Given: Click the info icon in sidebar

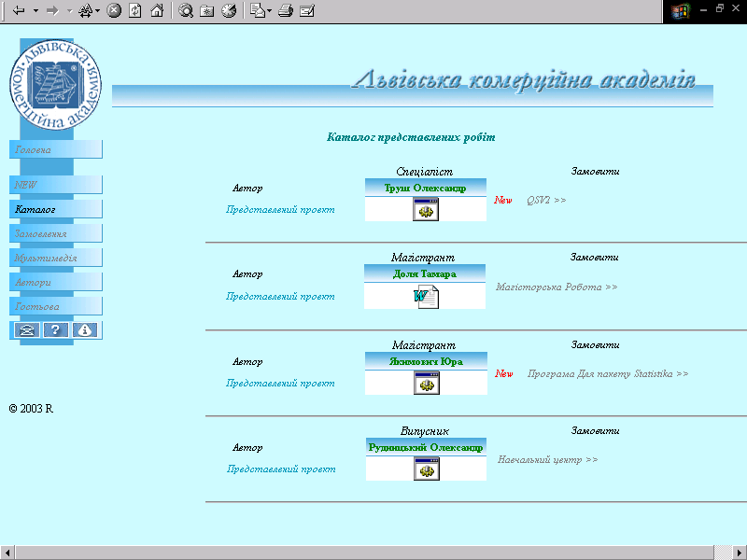Looking at the screenshot, I should pos(85,330).
